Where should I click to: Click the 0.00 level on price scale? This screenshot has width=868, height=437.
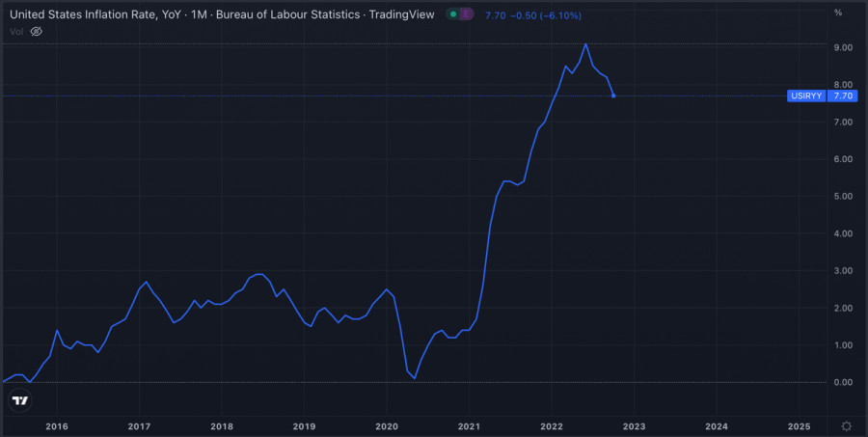pyautogui.click(x=842, y=382)
